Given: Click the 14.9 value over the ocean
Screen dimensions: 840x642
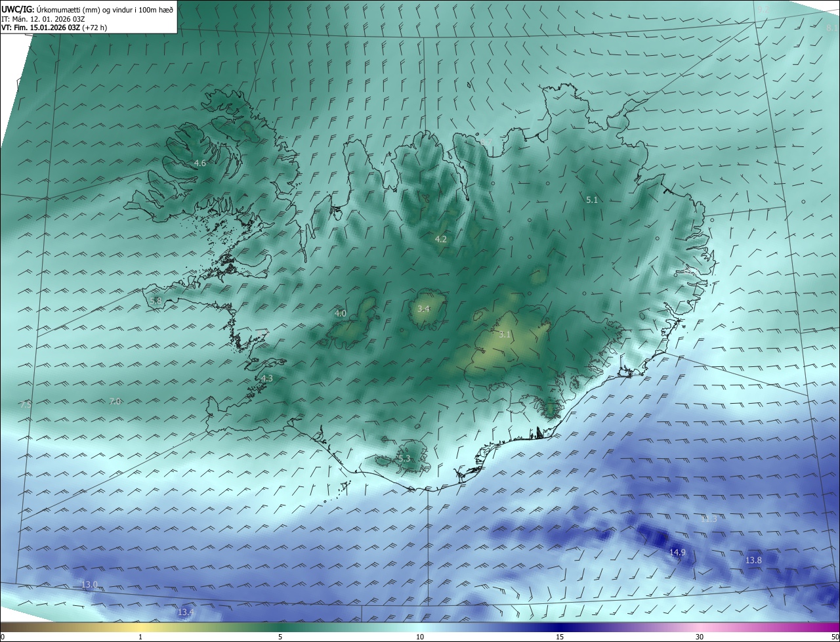Looking at the screenshot, I should point(677,553).
